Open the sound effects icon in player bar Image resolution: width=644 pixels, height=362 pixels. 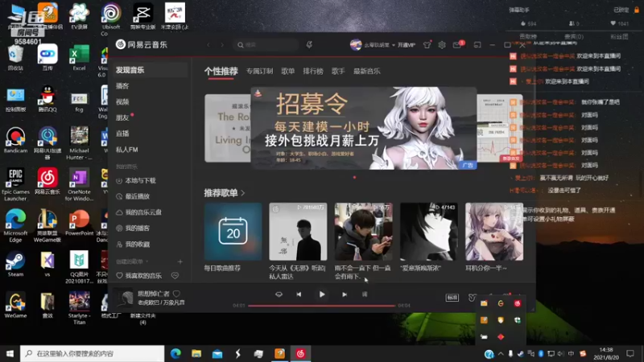(472, 298)
